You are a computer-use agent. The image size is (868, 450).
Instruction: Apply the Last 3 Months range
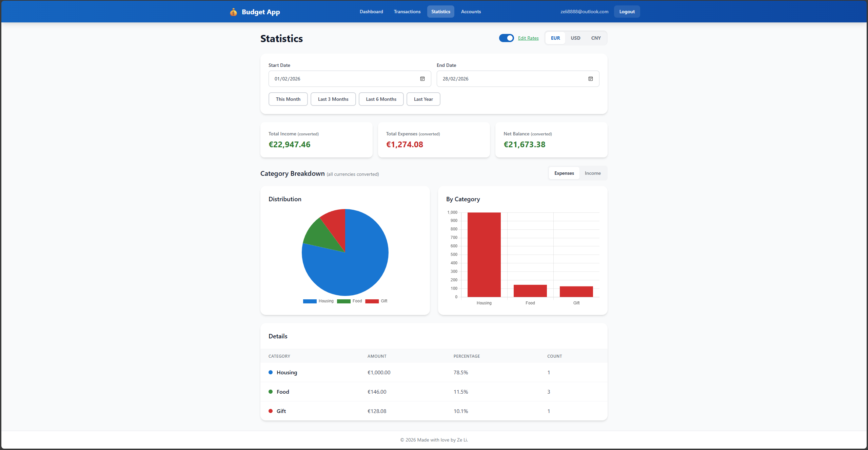[x=333, y=99]
